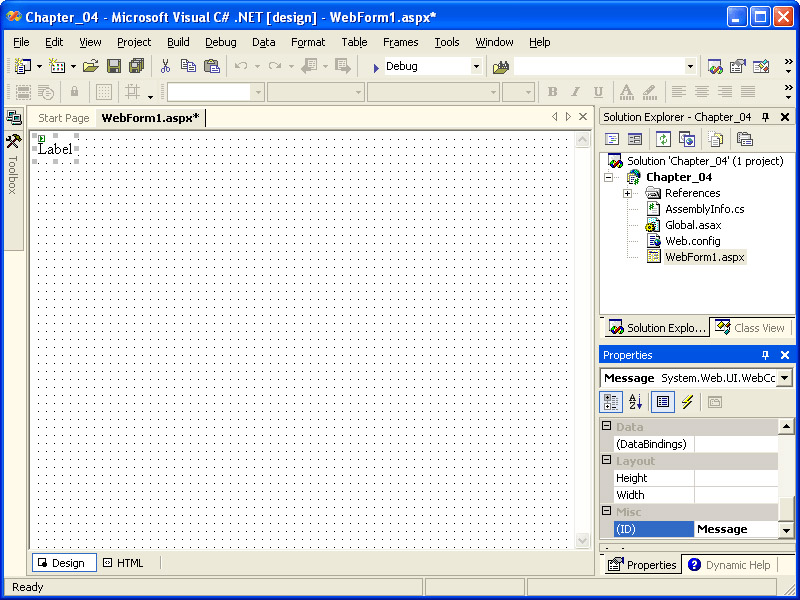Open the Debug configuration dropdown
The width and height of the screenshot is (800, 600).
click(x=476, y=66)
